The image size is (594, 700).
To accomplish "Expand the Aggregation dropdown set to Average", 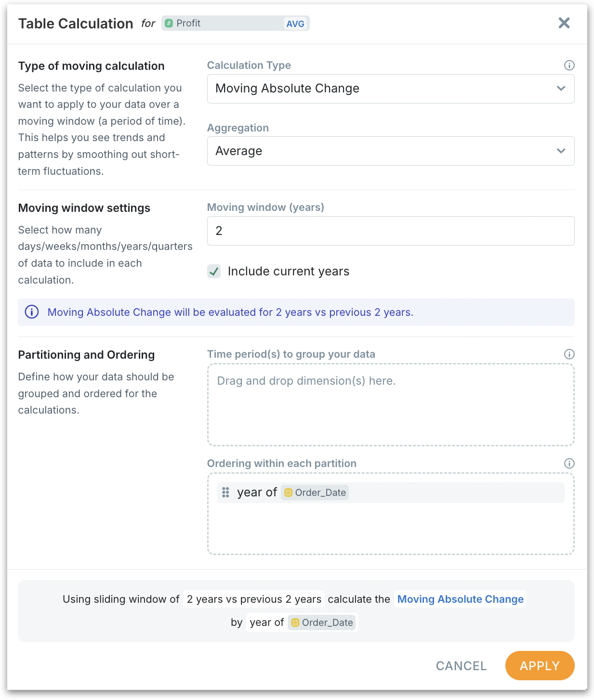I will pyautogui.click(x=390, y=151).
